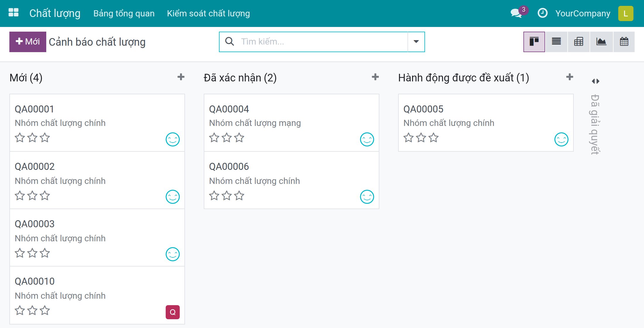
Task: Open the Kiểm soát chất lượng menu
Action: pos(208,13)
